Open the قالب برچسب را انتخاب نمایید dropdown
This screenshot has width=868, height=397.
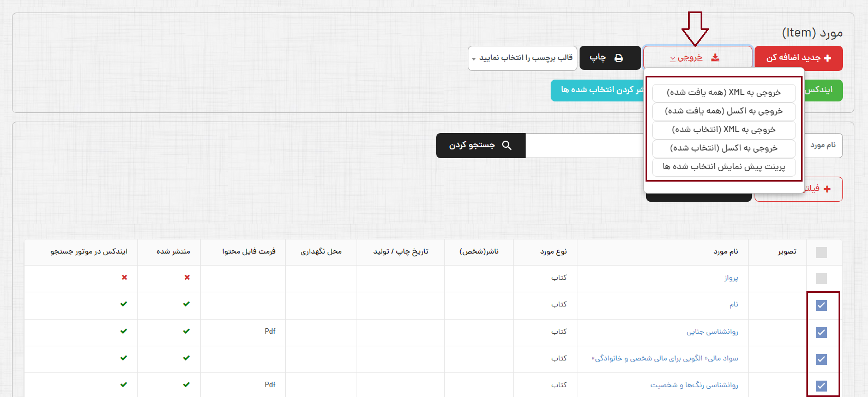522,58
